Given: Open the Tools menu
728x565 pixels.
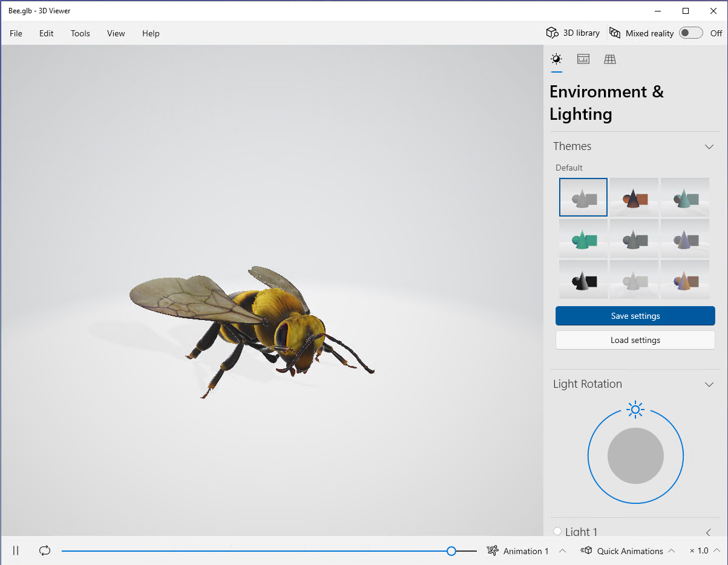Looking at the screenshot, I should (x=80, y=33).
